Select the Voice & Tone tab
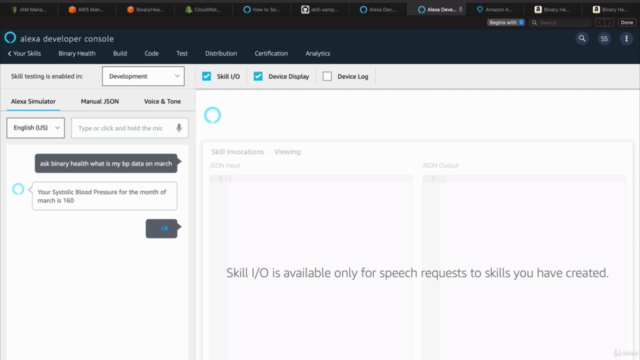Screen dimensions: 640x360 (162, 101)
